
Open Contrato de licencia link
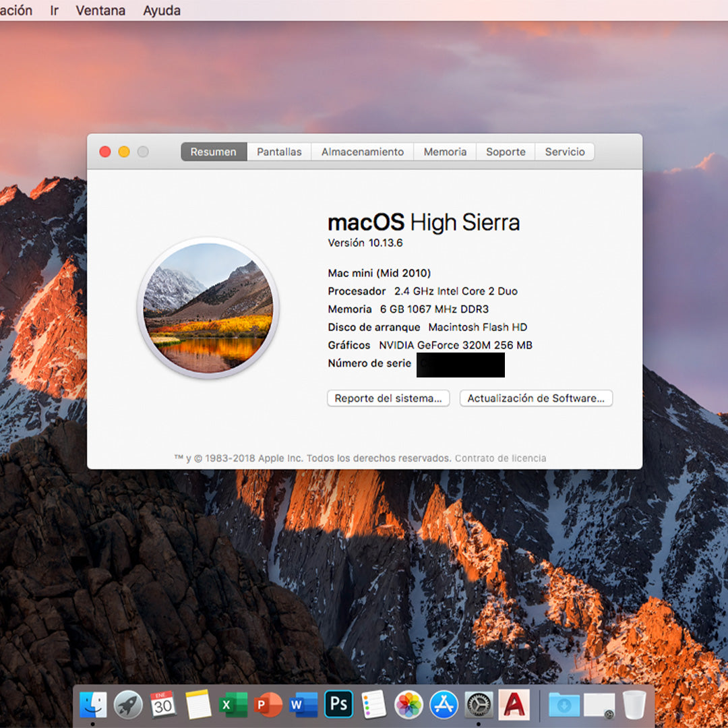pos(500,458)
